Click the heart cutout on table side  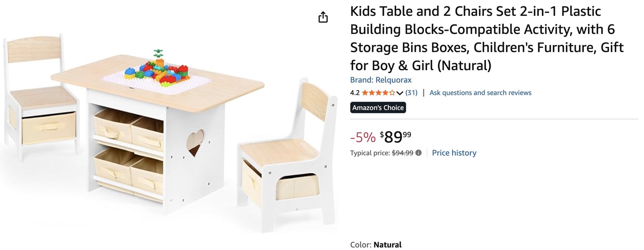pos(195,142)
